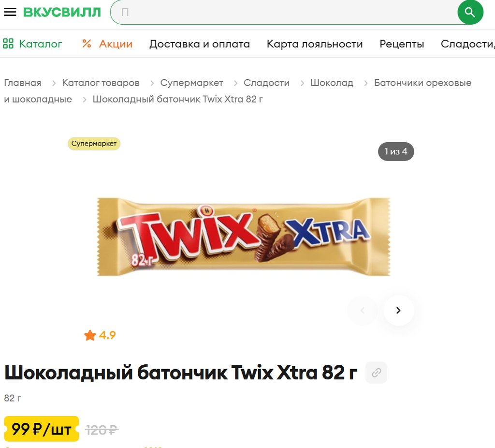This screenshot has height=448, width=495.
Task: Open the hamburger menu
Action: (x=10, y=12)
